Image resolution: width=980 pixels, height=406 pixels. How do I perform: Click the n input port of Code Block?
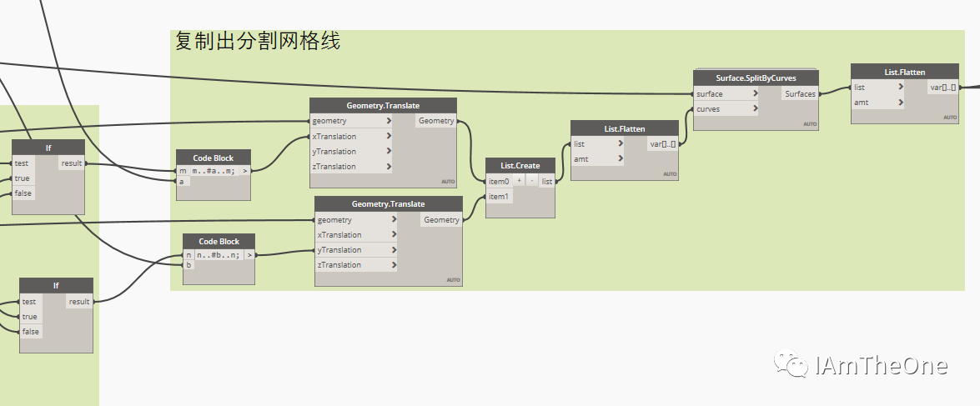pyautogui.click(x=188, y=255)
